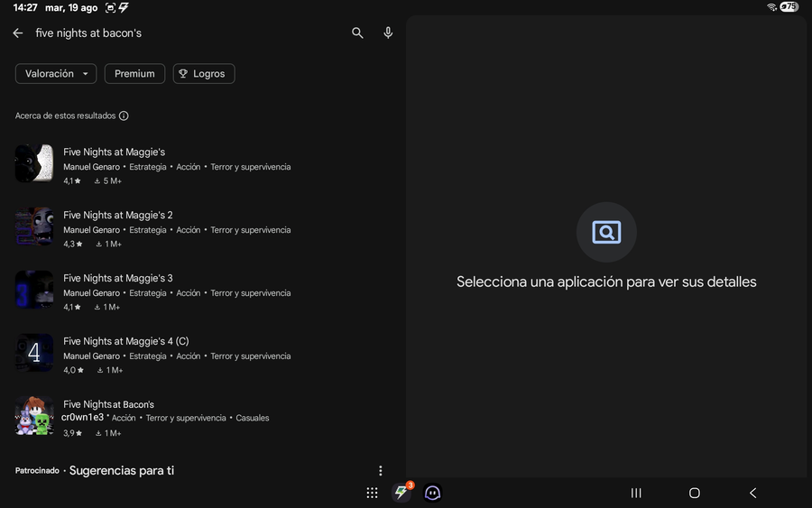812x508 pixels.
Task: Tap the magnifying glass search icon
Action: (x=357, y=33)
